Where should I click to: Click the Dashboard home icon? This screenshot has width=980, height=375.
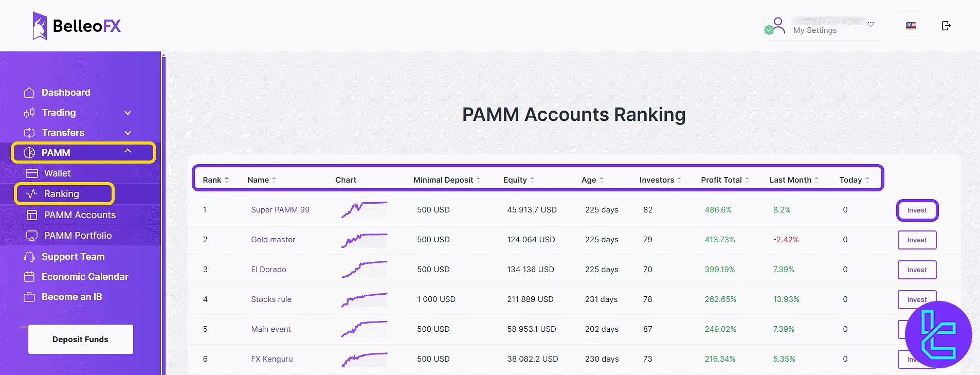coord(29,93)
